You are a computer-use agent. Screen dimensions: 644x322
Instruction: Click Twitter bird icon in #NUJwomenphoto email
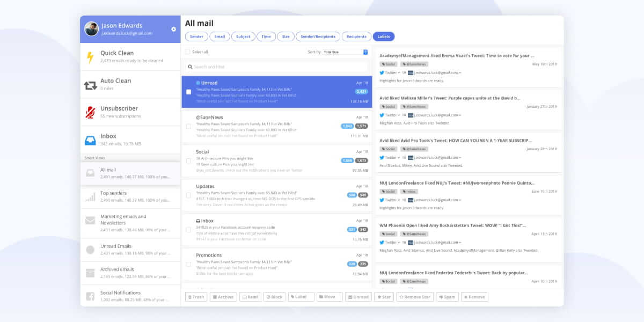pyautogui.click(x=382, y=200)
